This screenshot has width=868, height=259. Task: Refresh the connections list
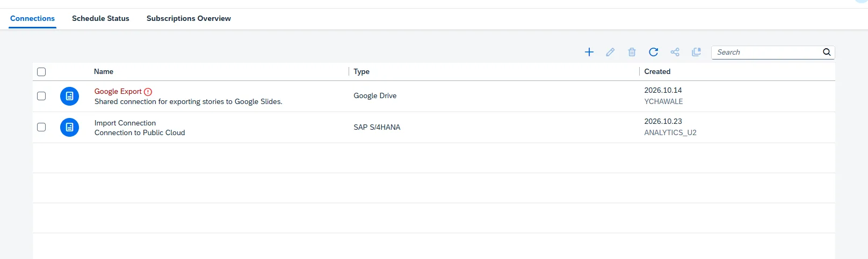pyautogui.click(x=653, y=52)
